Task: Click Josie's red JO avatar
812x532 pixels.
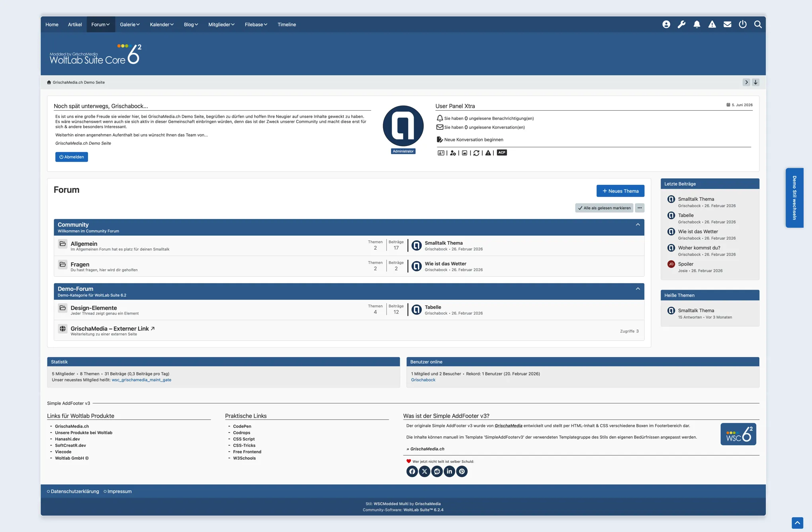Action: pyautogui.click(x=671, y=264)
